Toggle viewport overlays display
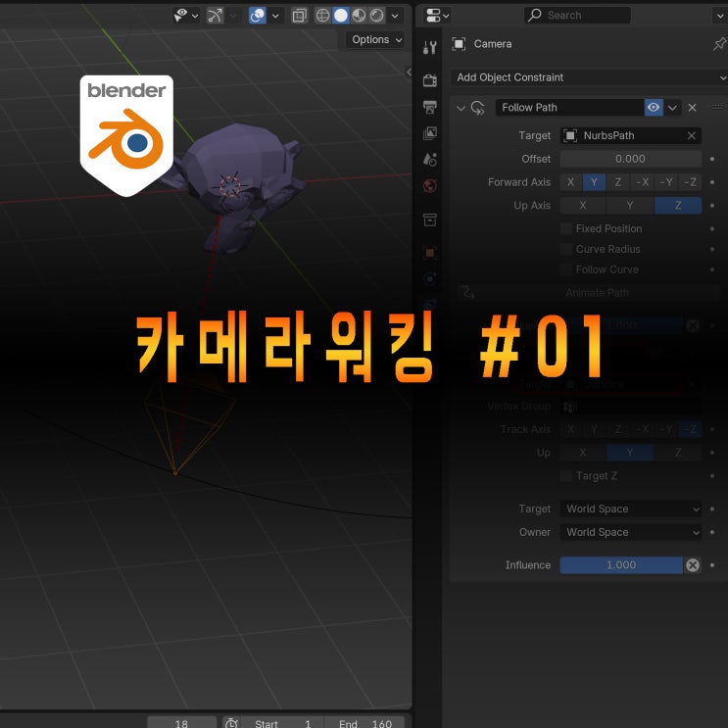Screen dimensions: 728x728 (x=258, y=16)
